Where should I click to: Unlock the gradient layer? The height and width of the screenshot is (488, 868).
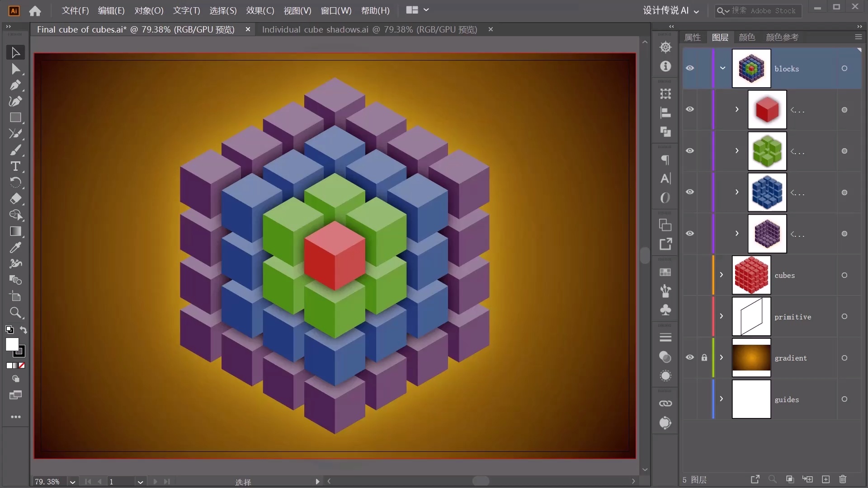[x=704, y=357]
